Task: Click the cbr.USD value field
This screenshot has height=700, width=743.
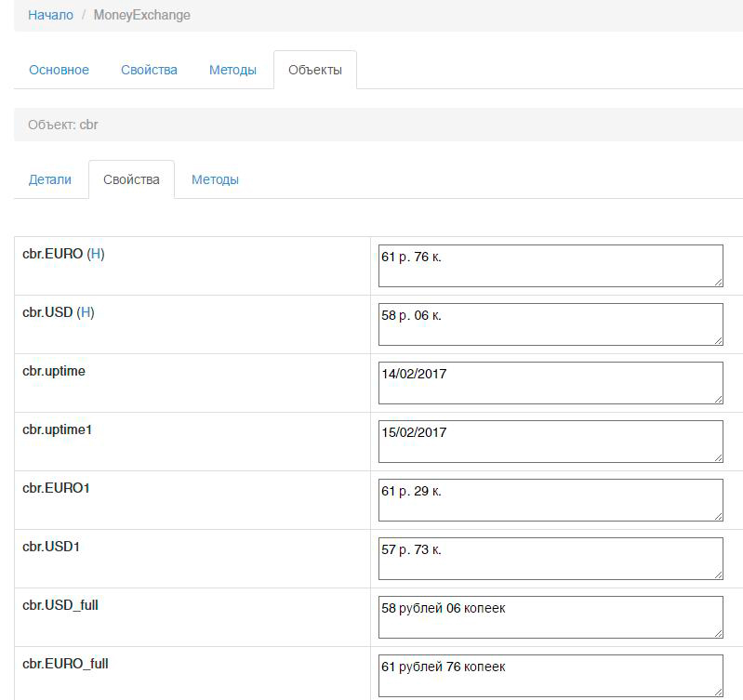Action: tap(550, 324)
